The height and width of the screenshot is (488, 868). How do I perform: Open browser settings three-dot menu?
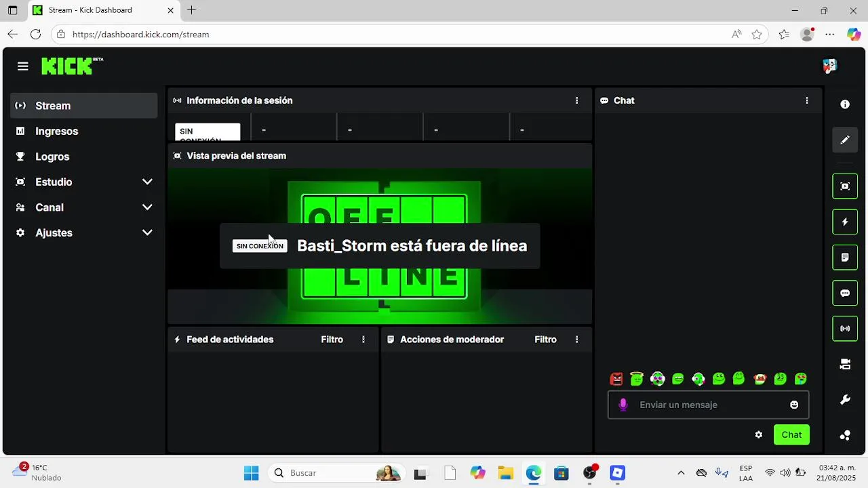click(830, 34)
